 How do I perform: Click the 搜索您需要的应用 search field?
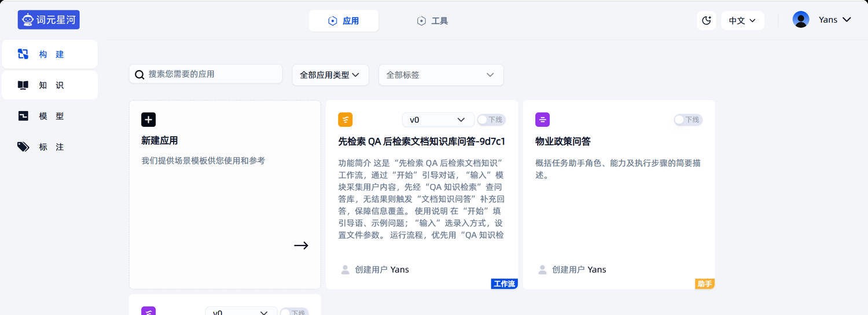click(x=205, y=74)
